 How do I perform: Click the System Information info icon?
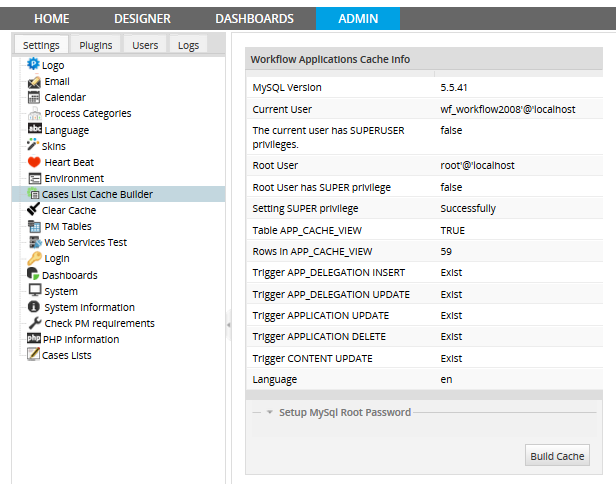pos(34,307)
